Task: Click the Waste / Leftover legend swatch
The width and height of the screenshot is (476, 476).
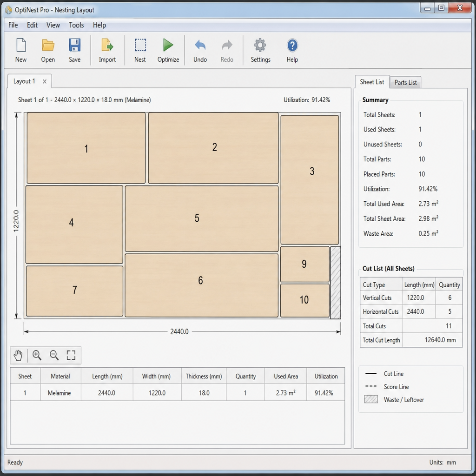Action: pos(371,399)
